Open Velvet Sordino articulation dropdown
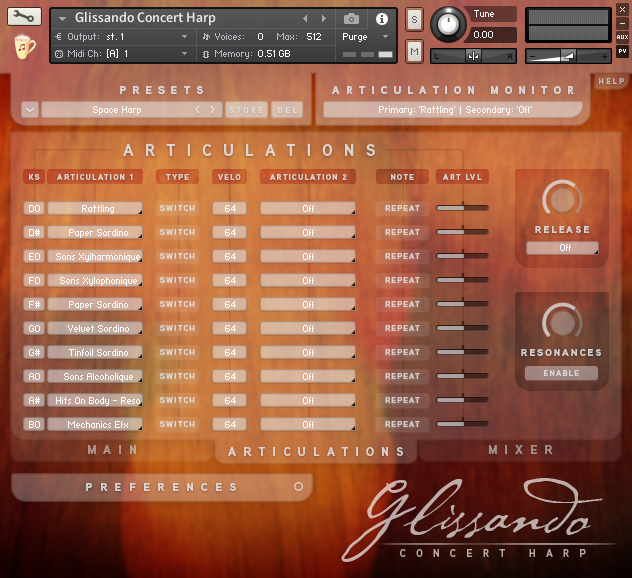The height and width of the screenshot is (578, 632). (x=95, y=329)
